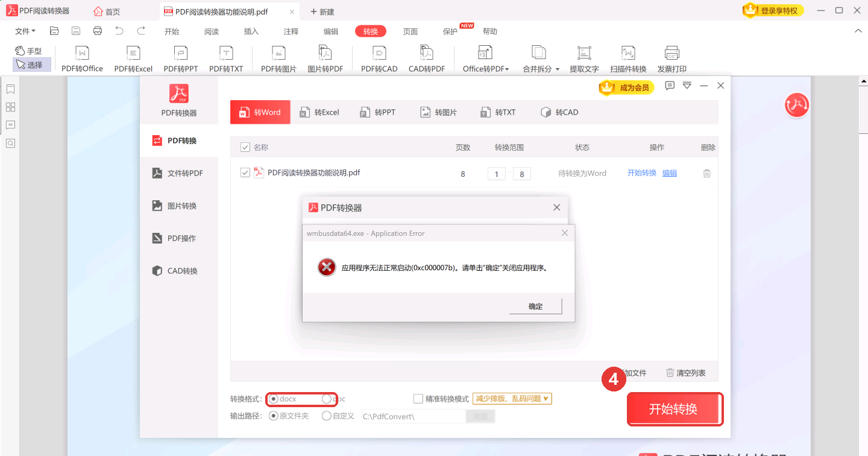Image resolution: width=868 pixels, height=456 pixels.
Task: Open the 扫描件转换 tool
Action: (x=628, y=59)
